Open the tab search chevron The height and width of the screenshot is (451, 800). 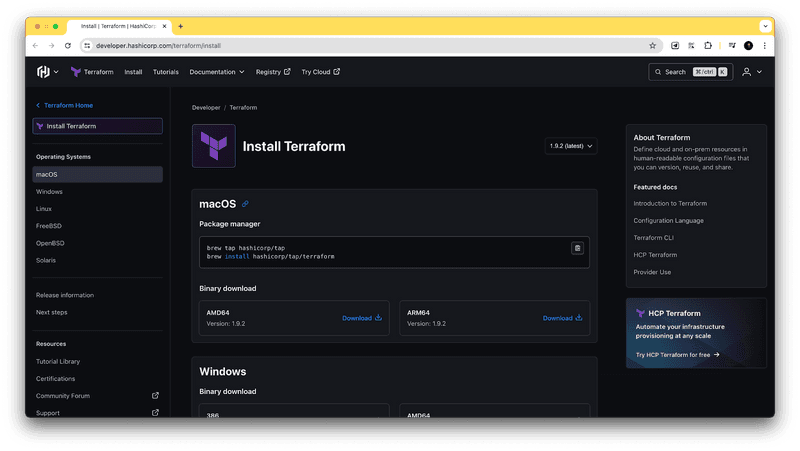(x=765, y=26)
